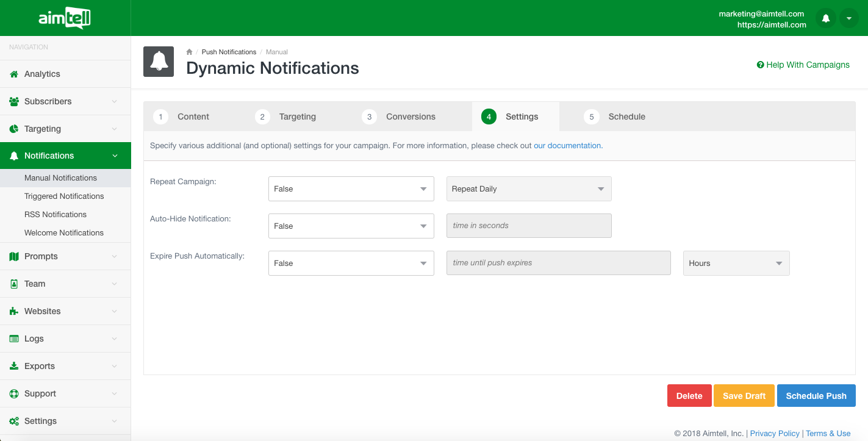868x441 pixels.
Task: Open the Schedule tab
Action: [x=626, y=117]
